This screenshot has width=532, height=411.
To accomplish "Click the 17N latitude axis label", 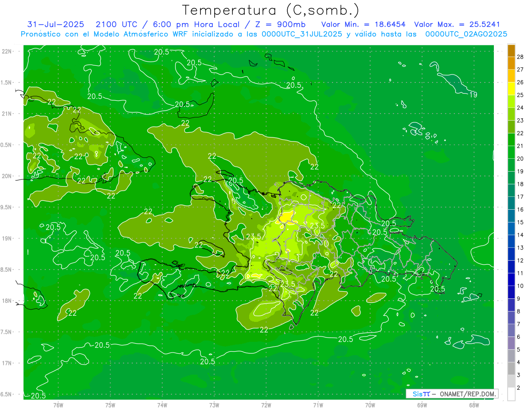I will pos(7,363).
